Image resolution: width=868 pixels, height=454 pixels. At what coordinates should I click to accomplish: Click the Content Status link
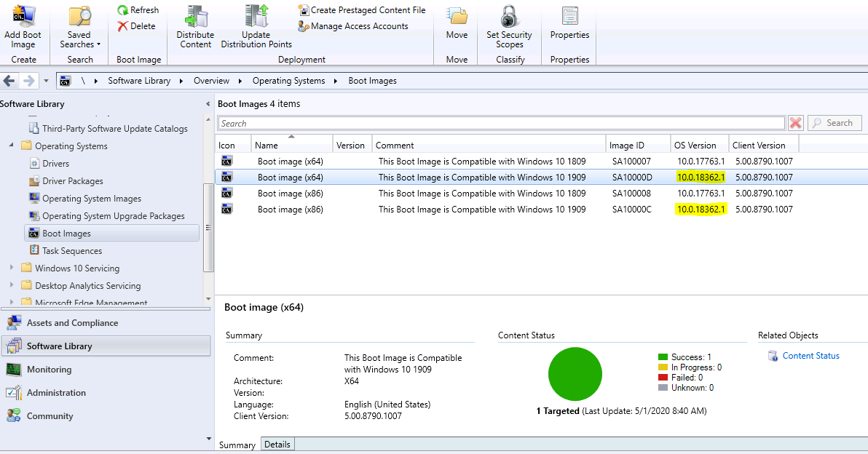[x=810, y=356]
